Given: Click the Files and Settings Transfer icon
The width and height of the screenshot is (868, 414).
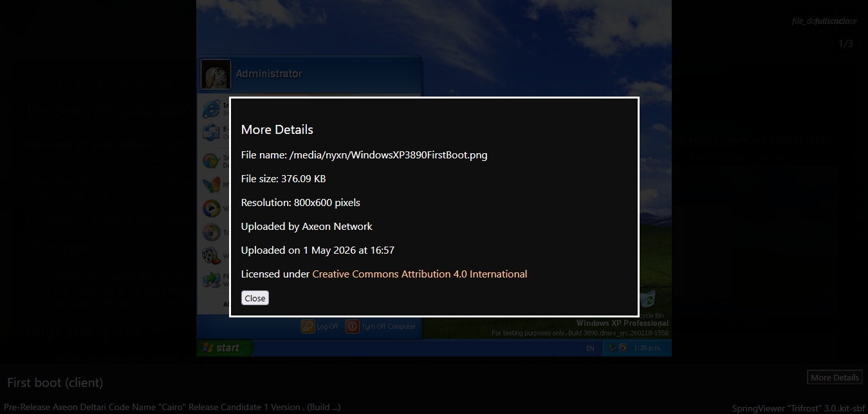Looking at the screenshot, I should tap(211, 279).
